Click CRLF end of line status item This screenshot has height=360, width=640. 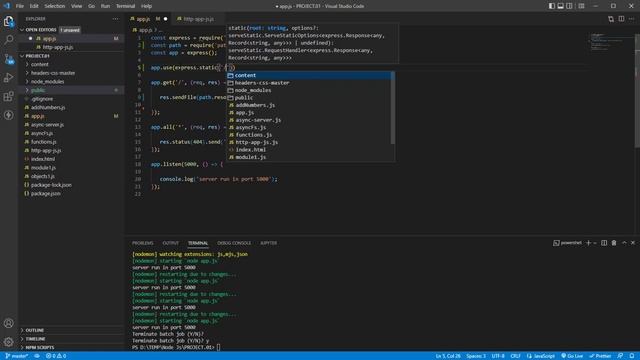(516, 356)
